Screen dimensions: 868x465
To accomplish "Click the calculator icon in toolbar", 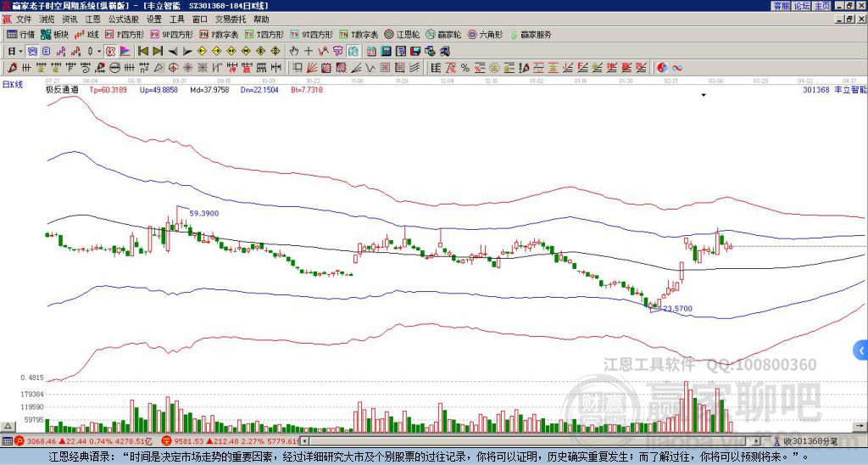I will pyautogui.click(x=386, y=52).
